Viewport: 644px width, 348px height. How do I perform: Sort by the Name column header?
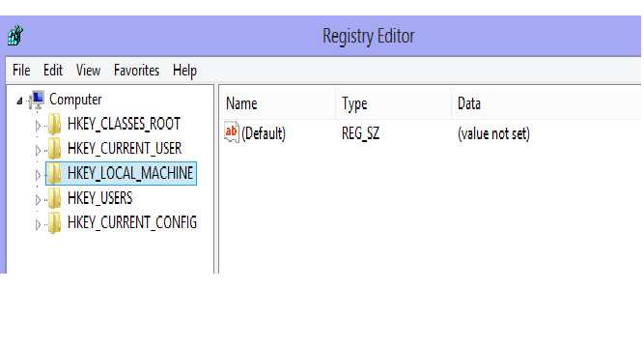(x=277, y=103)
